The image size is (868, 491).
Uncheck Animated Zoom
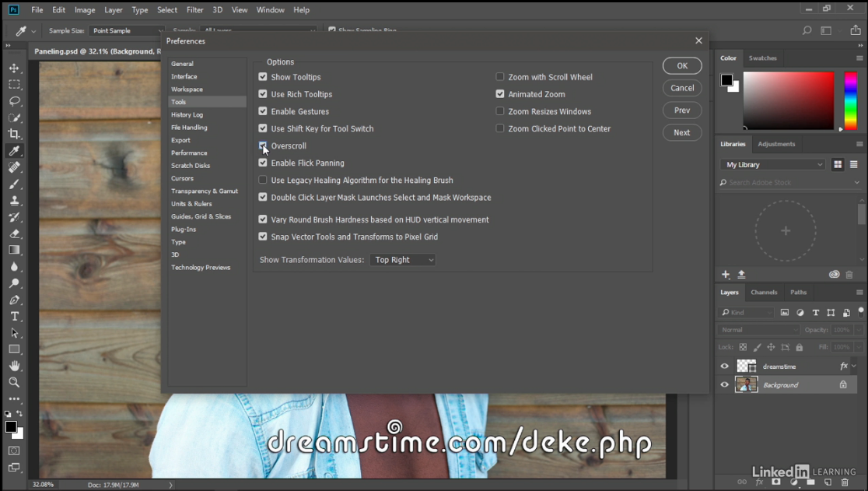(x=500, y=94)
